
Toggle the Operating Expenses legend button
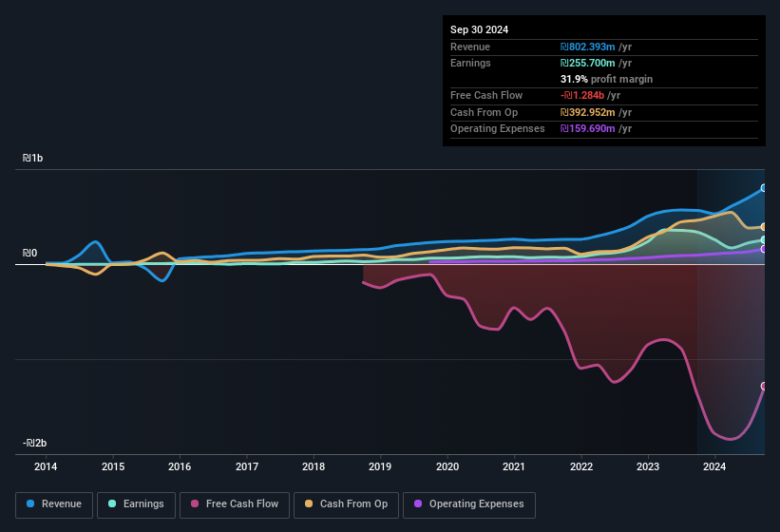pos(469,504)
